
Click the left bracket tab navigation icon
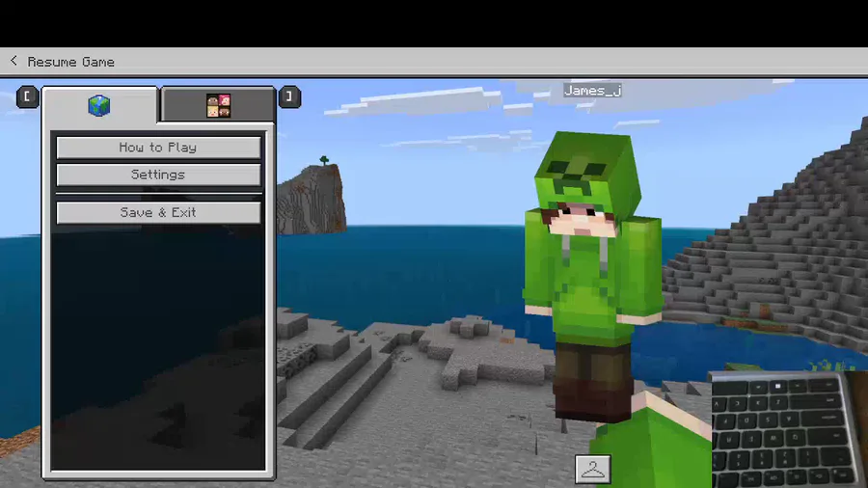coord(27,96)
